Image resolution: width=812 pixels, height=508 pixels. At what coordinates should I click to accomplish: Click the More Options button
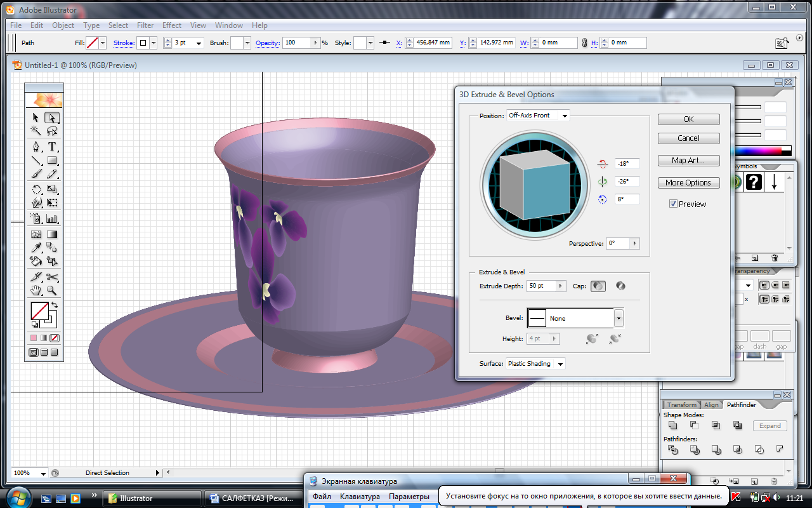tap(688, 183)
